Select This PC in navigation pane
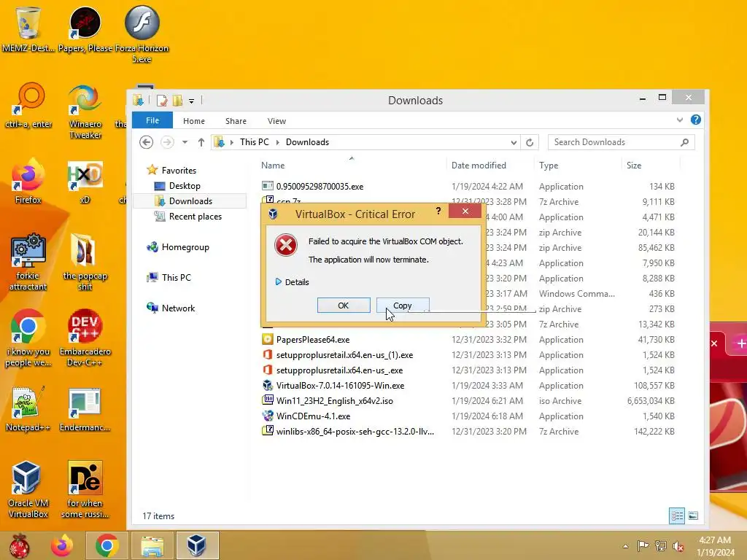Screen dimensions: 747x560 tap(177, 277)
